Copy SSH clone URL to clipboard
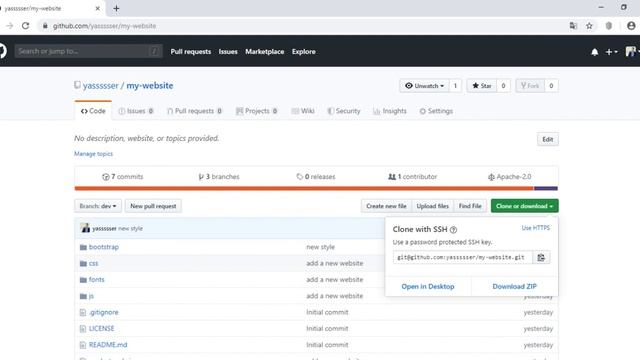 pyautogui.click(x=541, y=258)
